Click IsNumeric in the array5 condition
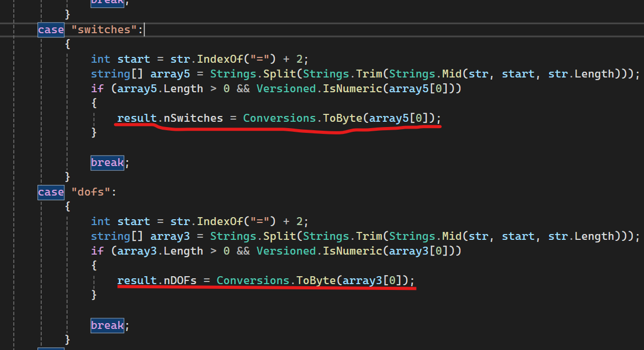Screen dimensions: 644x350 (352, 89)
